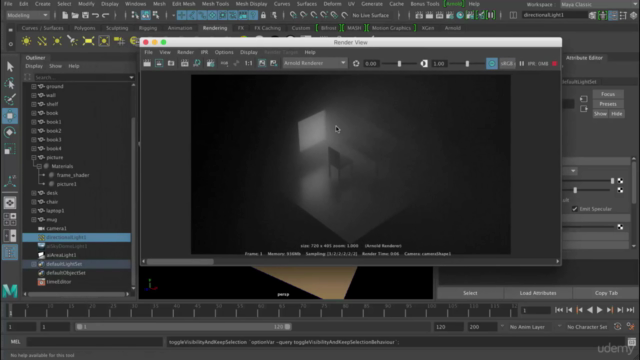
Task: Select aiAreaLight1 in Outliner
Action: point(61,255)
